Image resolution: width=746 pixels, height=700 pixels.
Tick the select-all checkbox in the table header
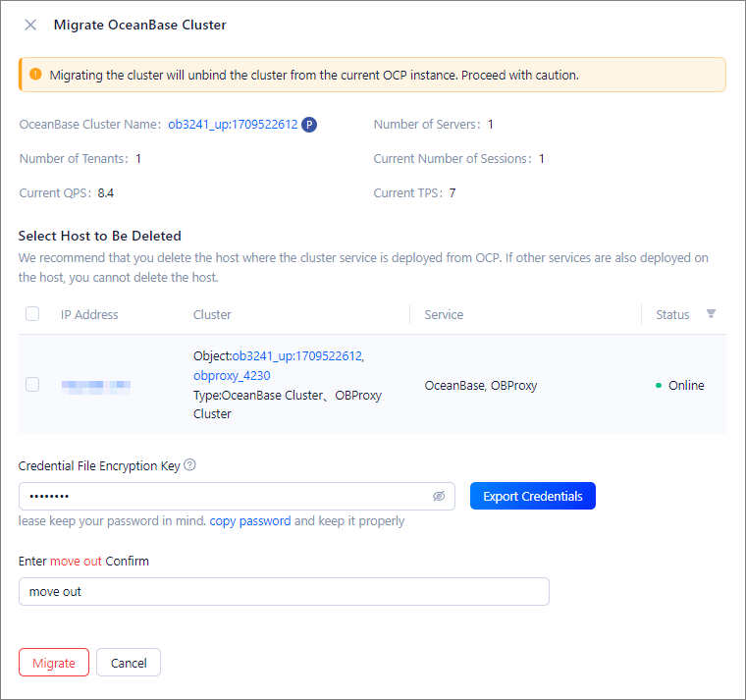point(32,314)
